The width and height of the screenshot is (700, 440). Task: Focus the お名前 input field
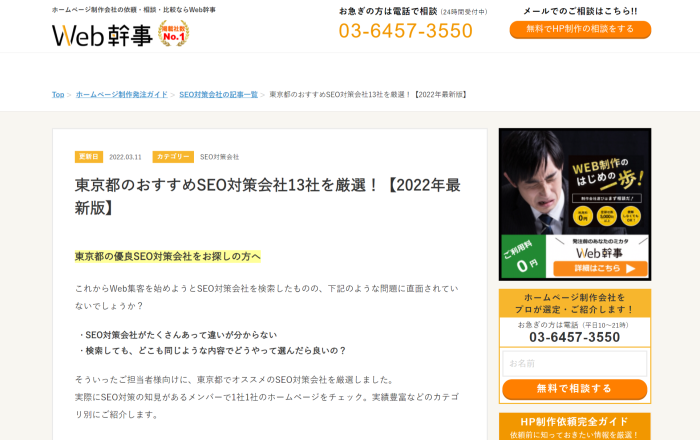(575, 364)
